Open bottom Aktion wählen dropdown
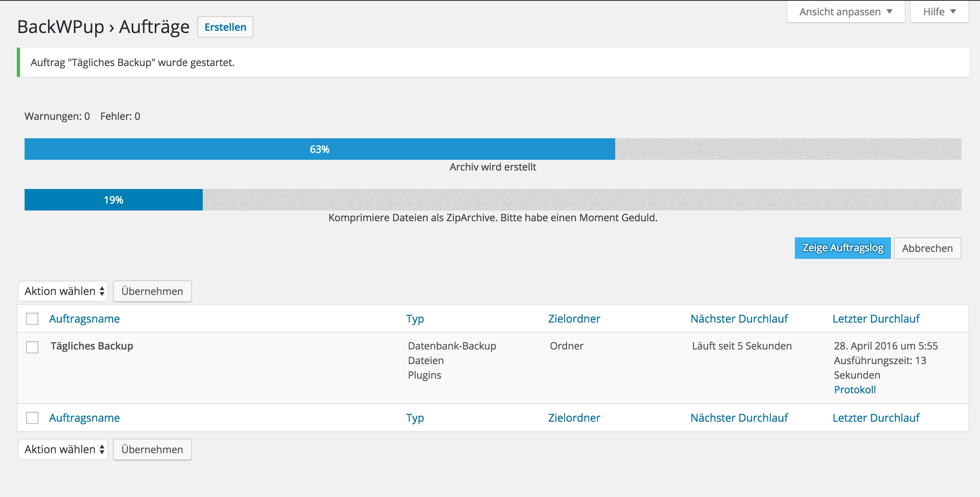This screenshot has height=497, width=980. (x=63, y=449)
